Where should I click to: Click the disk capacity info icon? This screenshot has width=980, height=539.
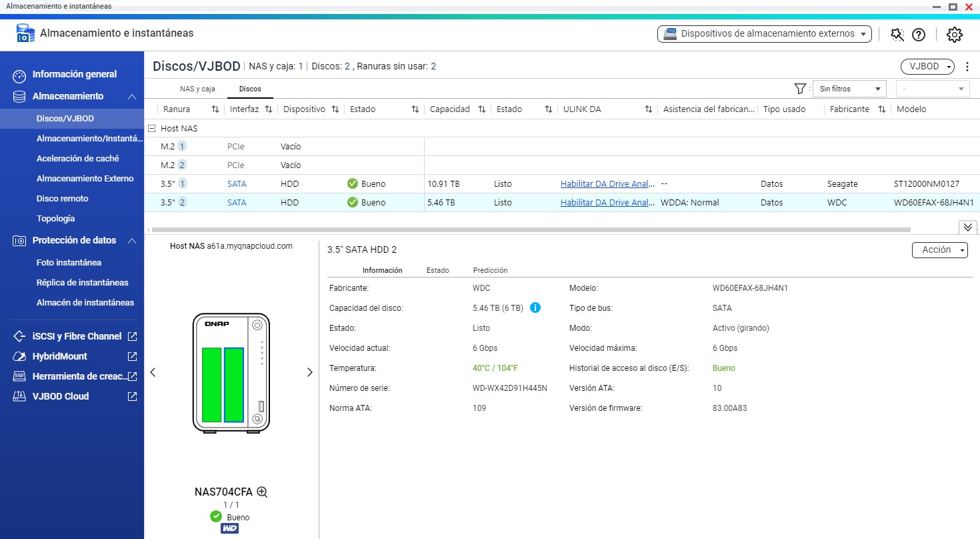535,308
